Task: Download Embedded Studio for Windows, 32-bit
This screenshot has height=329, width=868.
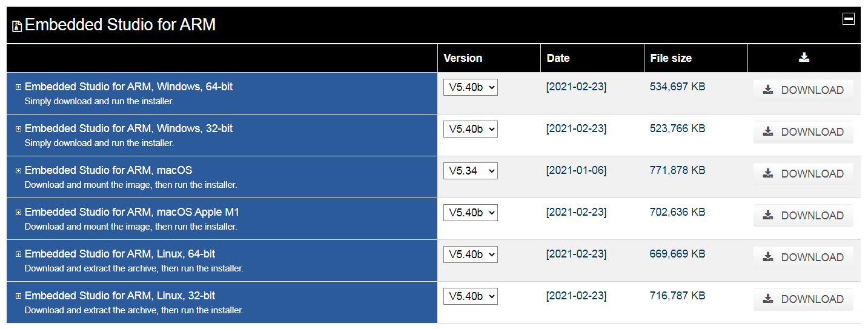Action: 803,132
